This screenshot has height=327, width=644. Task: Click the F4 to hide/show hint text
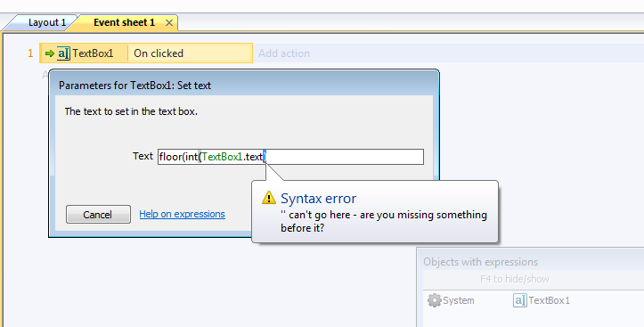pos(514,279)
